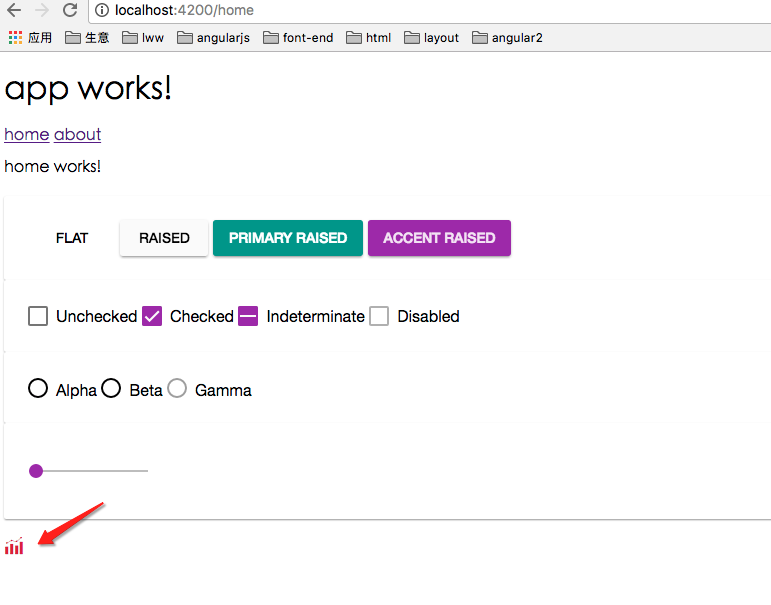This screenshot has height=605, width=771.
Task: Click the 'app works!' heading
Action: [x=88, y=89]
